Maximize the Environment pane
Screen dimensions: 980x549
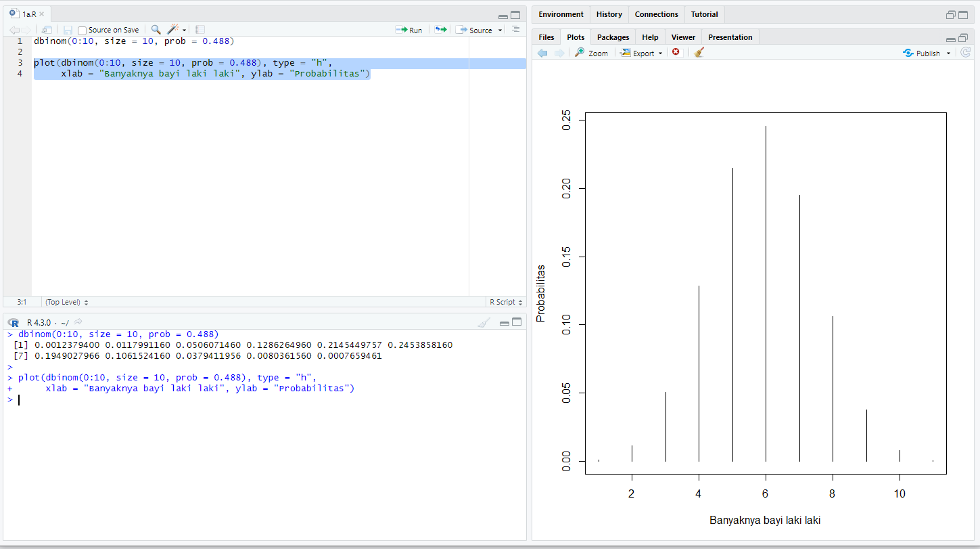964,14
